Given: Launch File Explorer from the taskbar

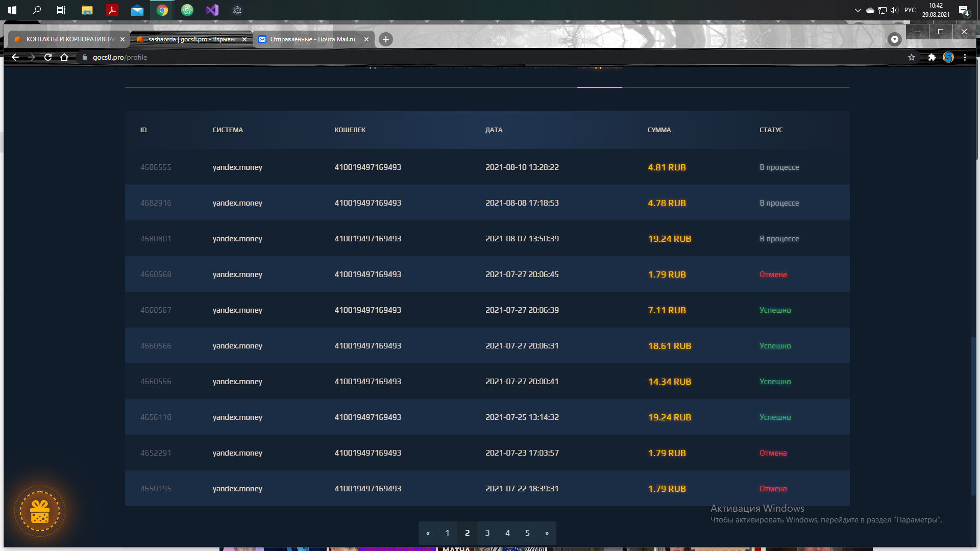Looking at the screenshot, I should point(87,10).
